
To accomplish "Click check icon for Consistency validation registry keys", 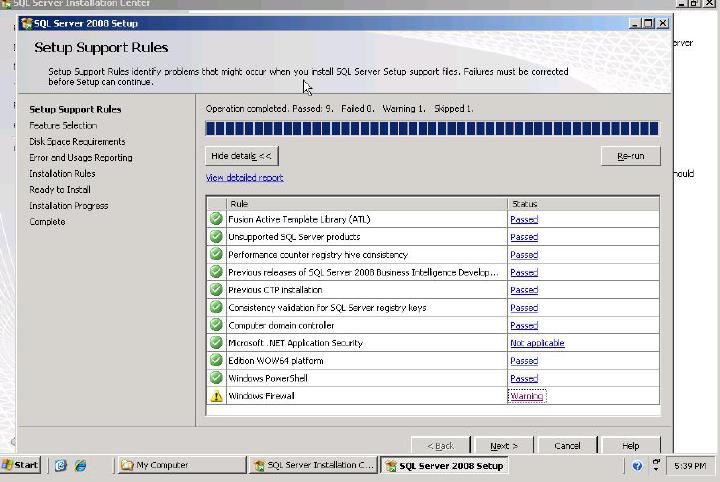I will point(216,307).
